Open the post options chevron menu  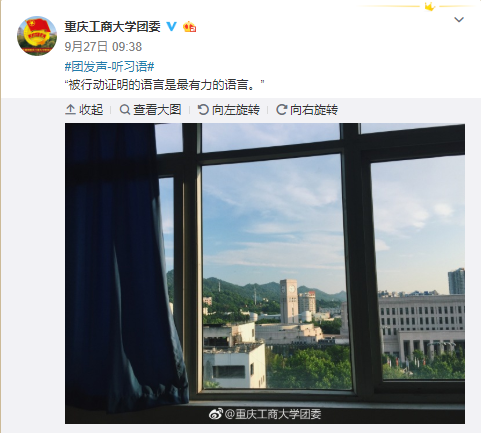pos(459,20)
